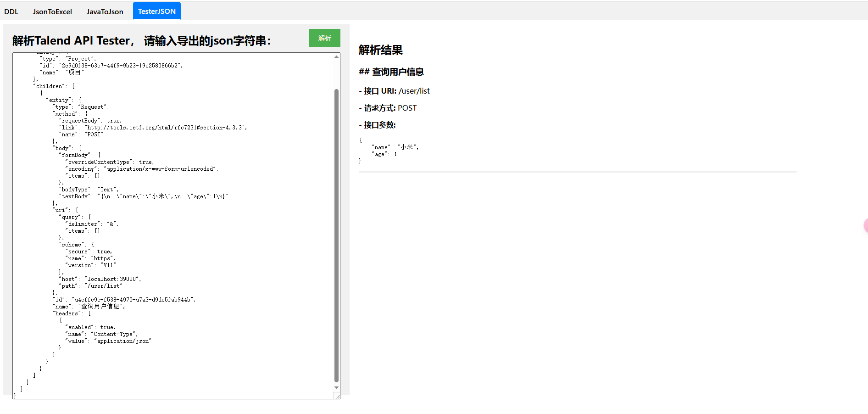The width and height of the screenshot is (868, 414).
Task: Click the scrollbar up arrow in JSON textarea
Action: (336, 57)
